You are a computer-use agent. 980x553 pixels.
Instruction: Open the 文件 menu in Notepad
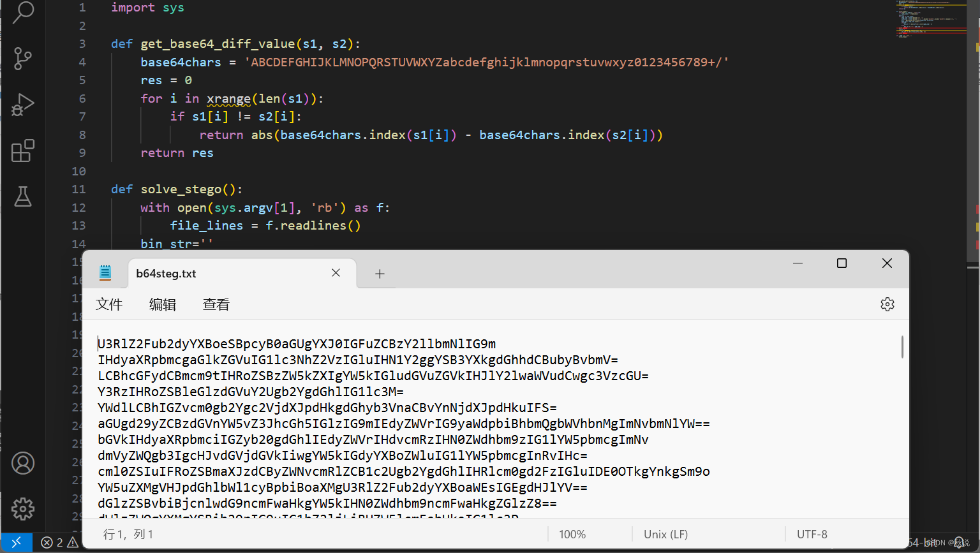click(x=109, y=304)
